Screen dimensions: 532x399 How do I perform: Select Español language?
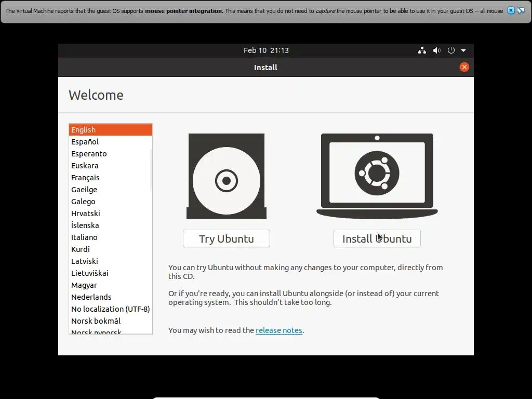point(111,141)
